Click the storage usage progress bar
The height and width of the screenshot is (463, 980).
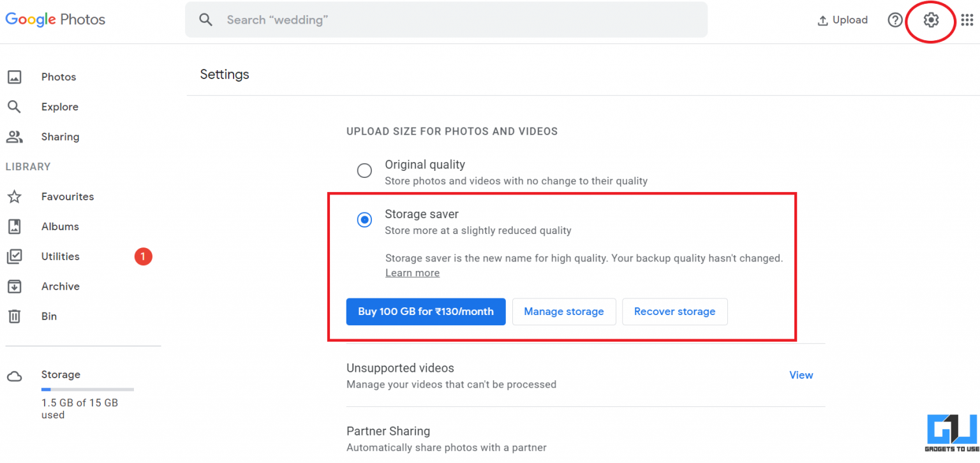pos(87,390)
